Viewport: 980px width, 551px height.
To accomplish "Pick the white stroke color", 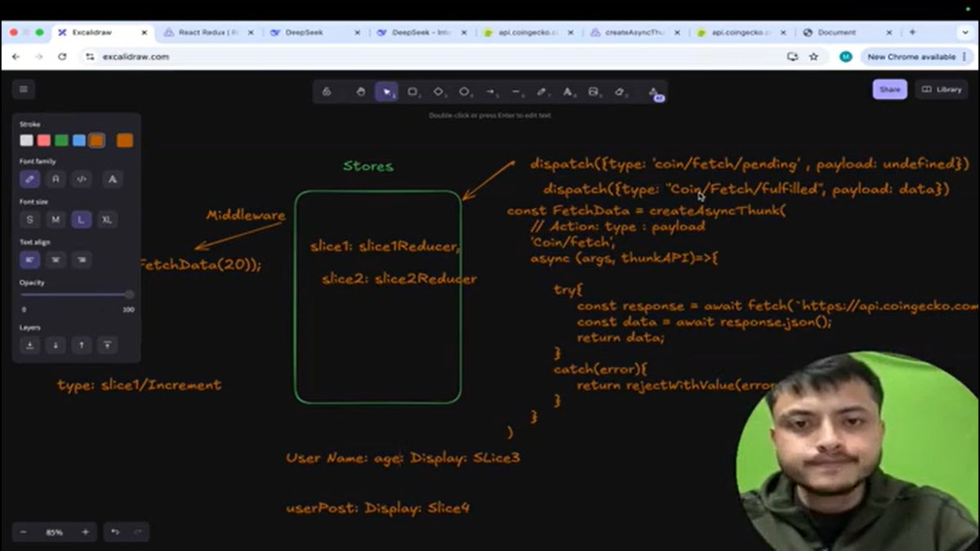I will click(x=27, y=140).
